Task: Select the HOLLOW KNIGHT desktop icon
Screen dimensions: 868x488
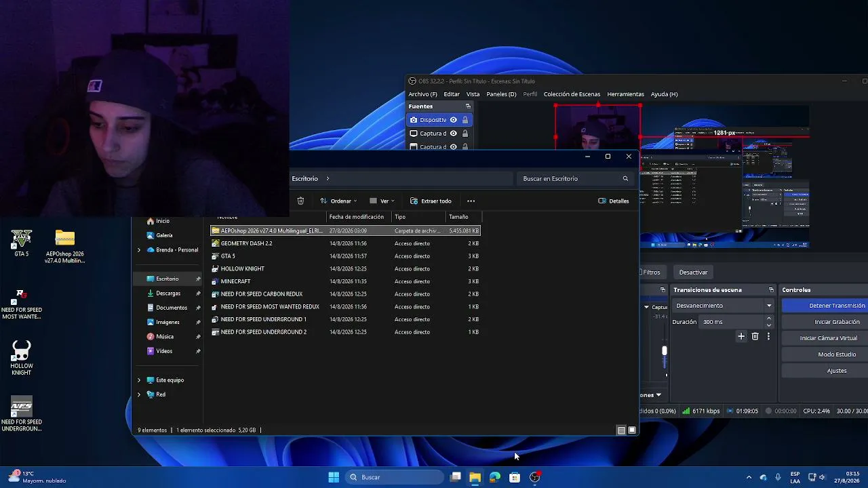Action: point(22,358)
